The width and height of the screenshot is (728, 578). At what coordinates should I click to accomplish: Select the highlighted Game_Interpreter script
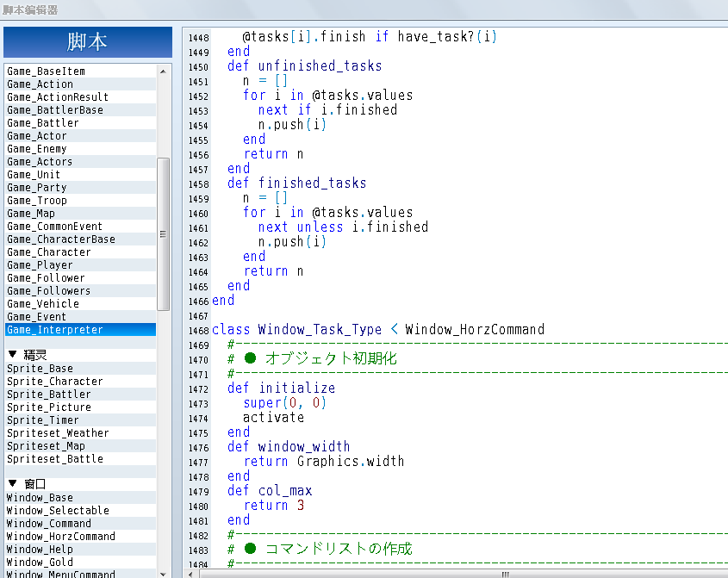(80, 330)
